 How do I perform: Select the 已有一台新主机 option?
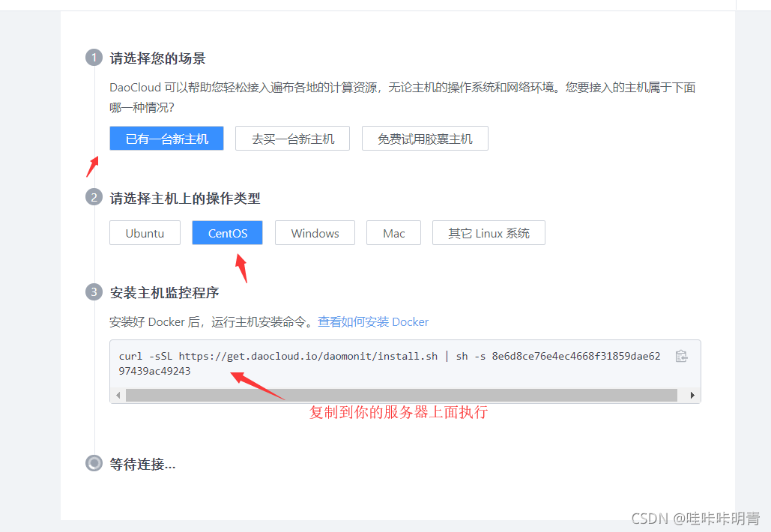[x=166, y=139]
